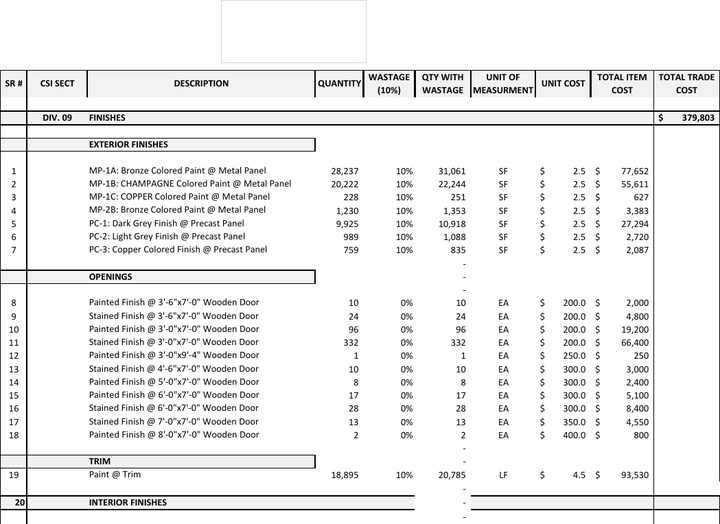Select the WASTAGE (10%) header cell

coord(389,84)
